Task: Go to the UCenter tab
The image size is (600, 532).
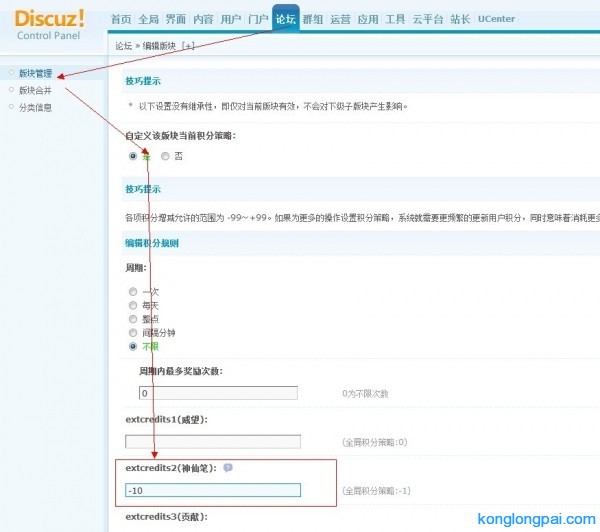Action: point(495,19)
